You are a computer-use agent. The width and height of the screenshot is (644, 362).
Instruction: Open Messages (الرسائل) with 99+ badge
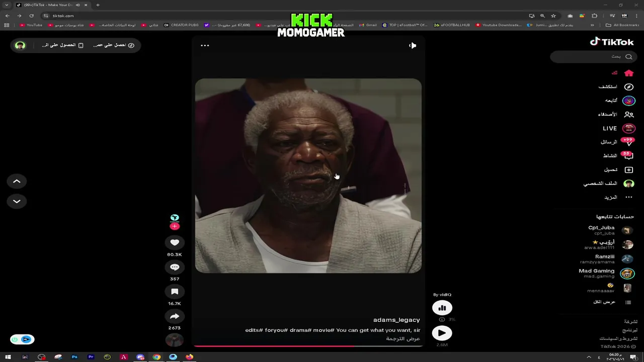(x=617, y=142)
